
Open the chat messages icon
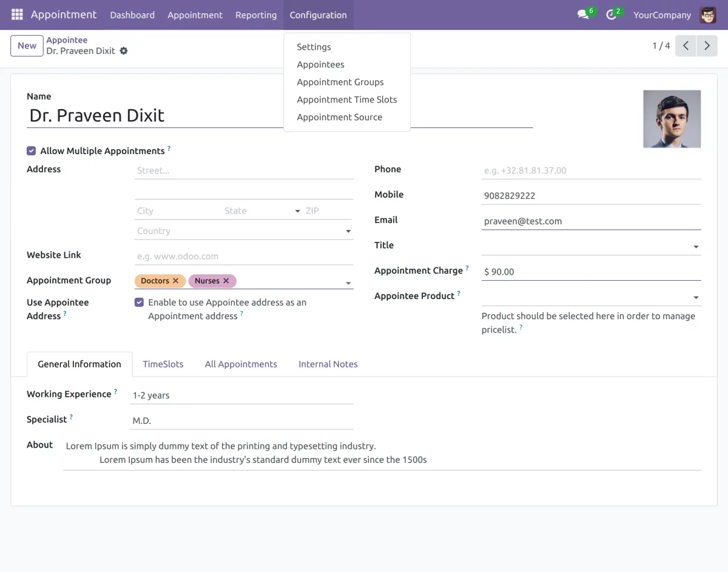point(583,15)
